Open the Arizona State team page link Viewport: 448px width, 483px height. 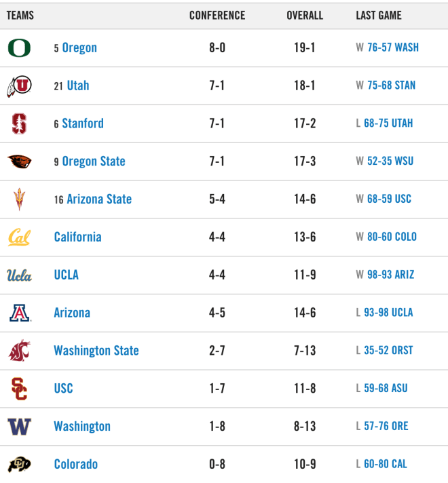99,199
